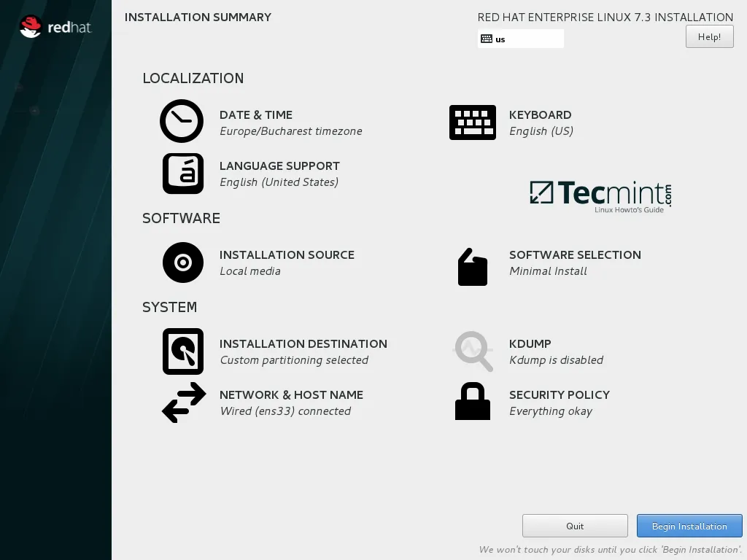Image resolution: width=747 pixels, height=560 pixels.
Task: Open the Date & Time clock icon
Action: tap(182, 121)
